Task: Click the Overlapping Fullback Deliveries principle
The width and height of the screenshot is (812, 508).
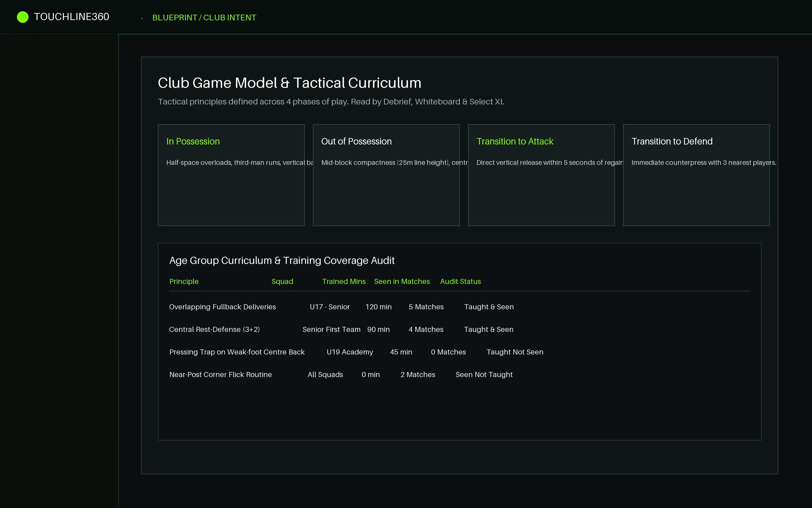Action: click(222, 307)
